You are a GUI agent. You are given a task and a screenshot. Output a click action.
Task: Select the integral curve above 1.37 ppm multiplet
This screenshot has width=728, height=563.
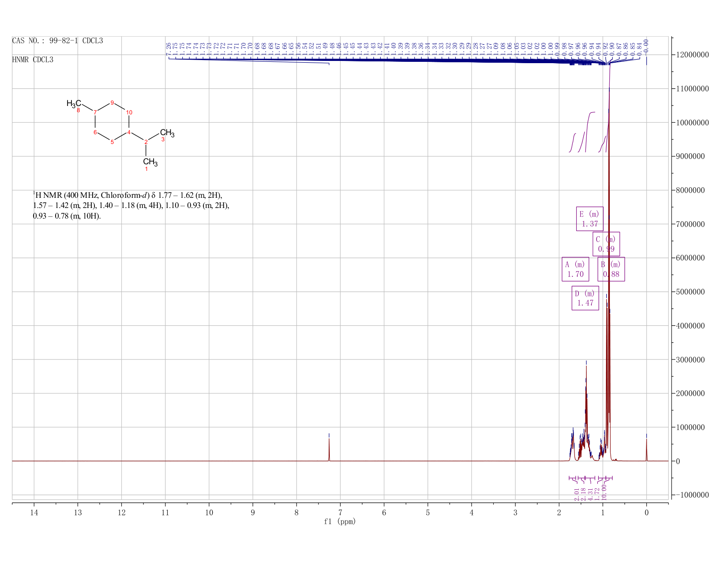click(x=590, y=132)
